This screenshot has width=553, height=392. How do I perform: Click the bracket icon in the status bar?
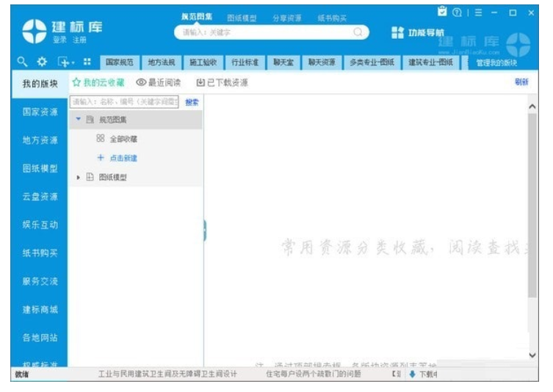click(x=397, y=374)
